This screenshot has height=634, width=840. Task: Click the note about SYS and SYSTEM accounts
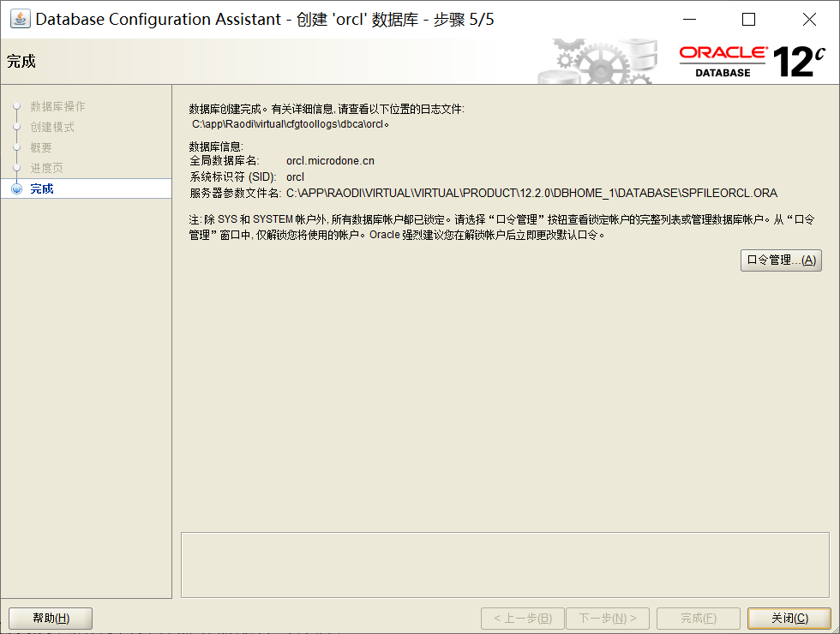[501, 227]
